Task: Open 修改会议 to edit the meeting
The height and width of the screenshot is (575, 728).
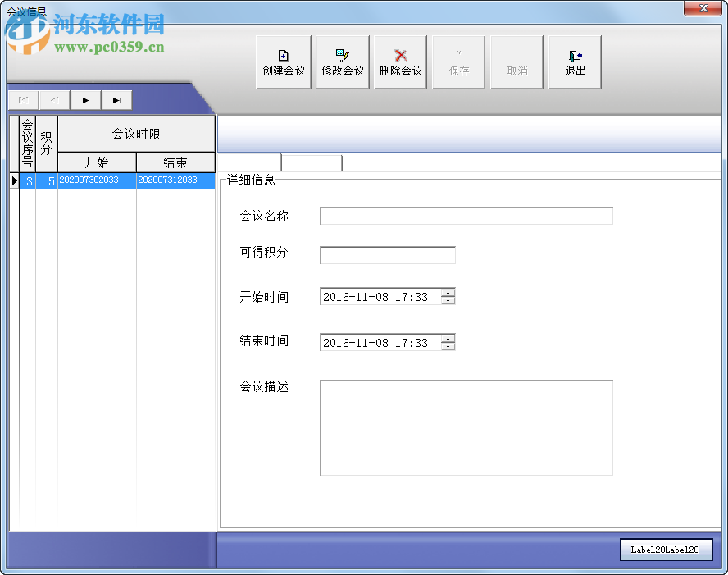Action: (x=342, y=62)
